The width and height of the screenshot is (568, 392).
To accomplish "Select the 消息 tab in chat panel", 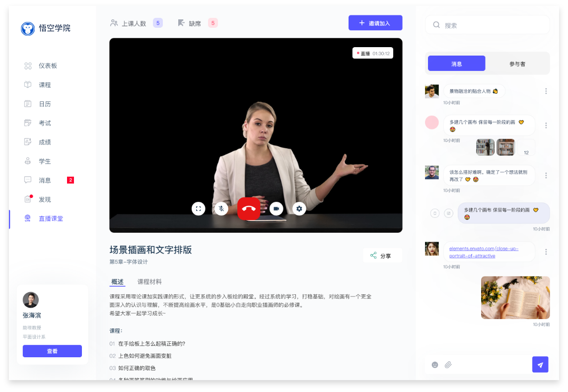I will tap(456, 64).
